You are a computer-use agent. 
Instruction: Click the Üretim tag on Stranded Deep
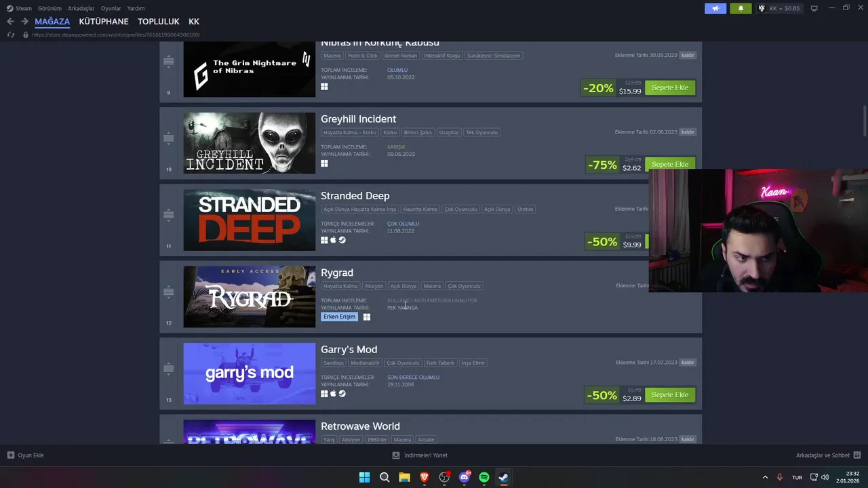click(526, 209)
